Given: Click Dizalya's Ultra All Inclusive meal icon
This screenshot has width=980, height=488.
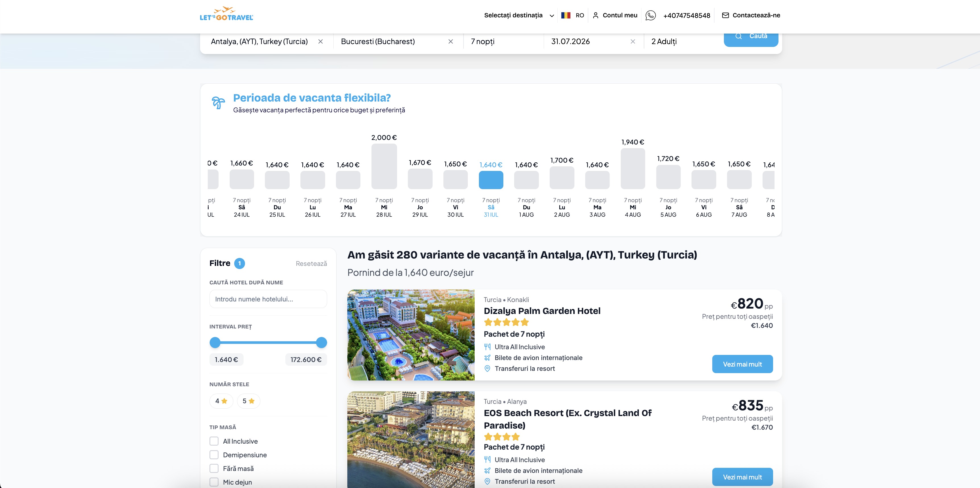Looking at the screenshot, I should click(x=487, y=347).
